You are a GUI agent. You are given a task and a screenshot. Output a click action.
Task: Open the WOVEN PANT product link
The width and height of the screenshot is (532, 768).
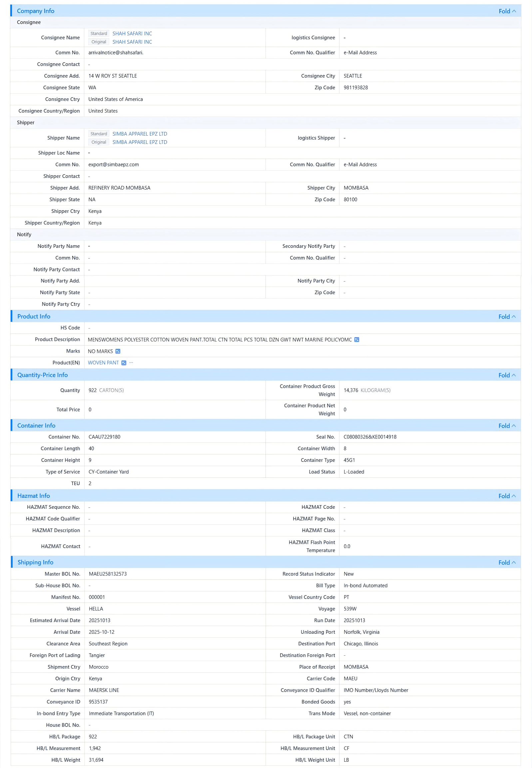(x=103, y=363)
